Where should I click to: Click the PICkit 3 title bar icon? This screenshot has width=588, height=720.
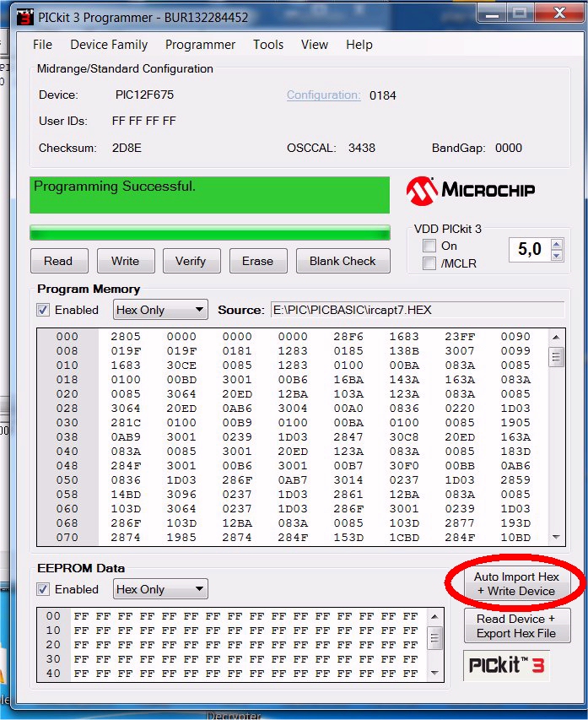[x=24, y=17]
